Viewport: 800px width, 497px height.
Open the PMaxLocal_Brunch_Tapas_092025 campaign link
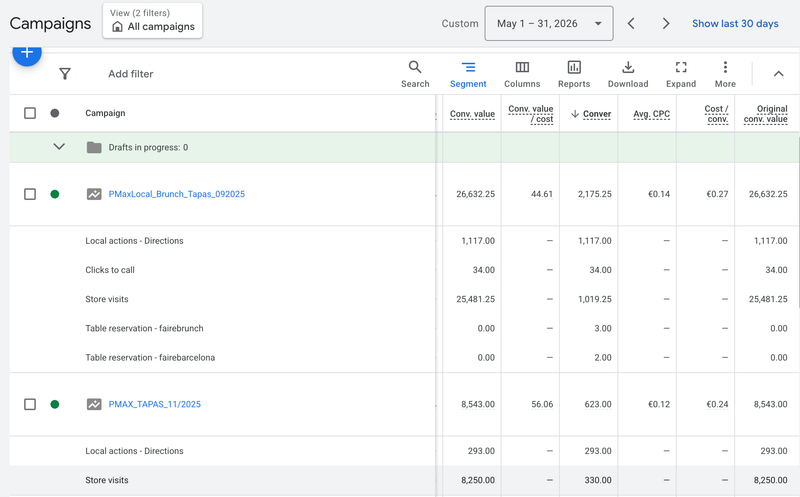pyautogui.click(x=177, y=194)
